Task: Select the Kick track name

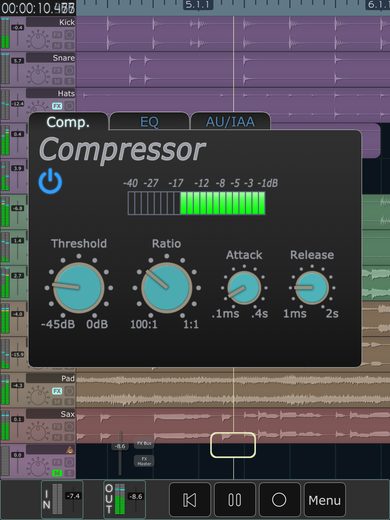Action: 51,22
